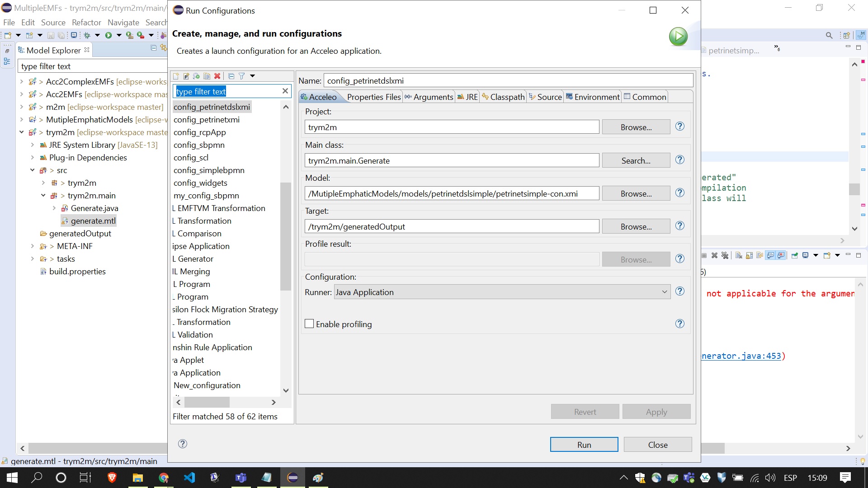Duplicate the selected launch configuration
The width and height of the screenshot is (868, 488).
coord(207,76)
